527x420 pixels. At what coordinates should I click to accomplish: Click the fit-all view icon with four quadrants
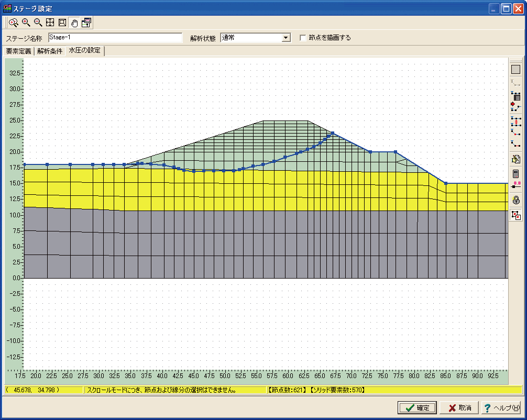click(x=50, y=23)
